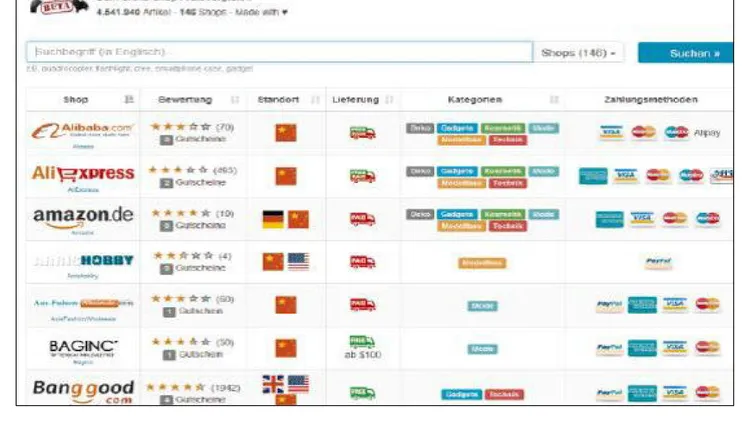Sort table by Bewertung column icon
The width and height of the screenshot is (750, 421).
[x=235, y=100]
